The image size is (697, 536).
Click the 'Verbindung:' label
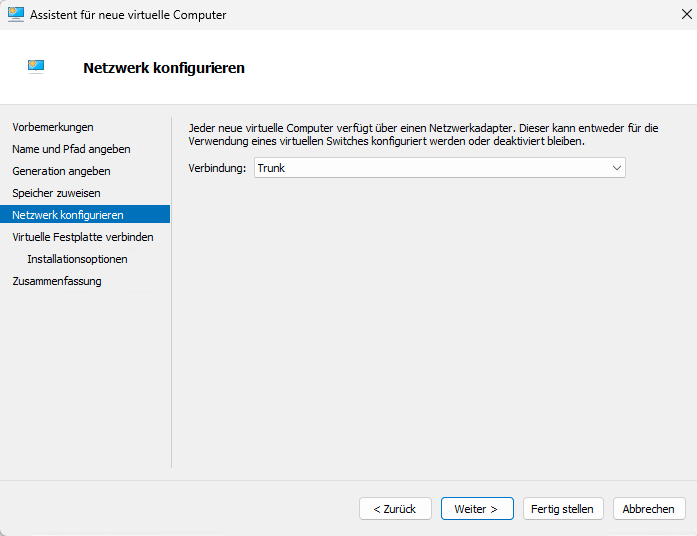[x=217, y=168]
